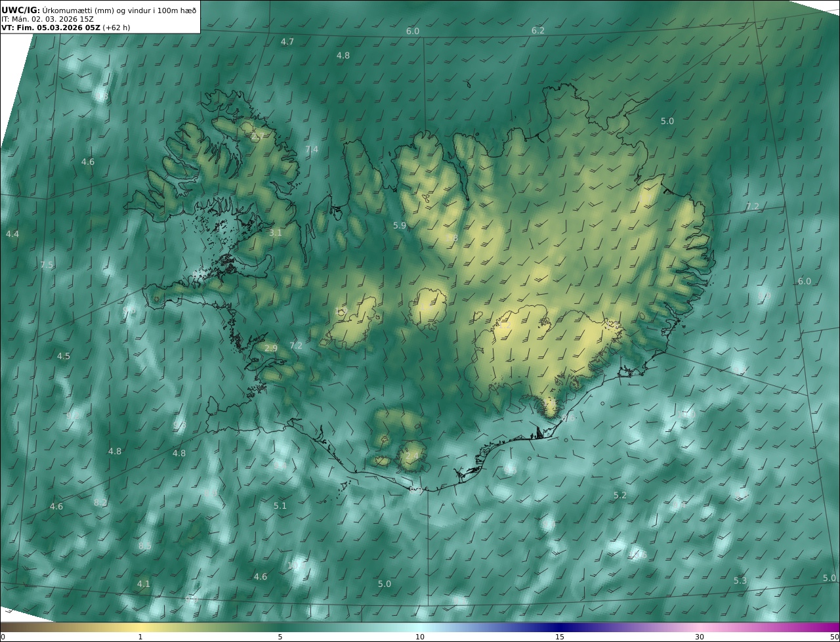Click the 0 tick on color scale

click(x=3, y=637)
